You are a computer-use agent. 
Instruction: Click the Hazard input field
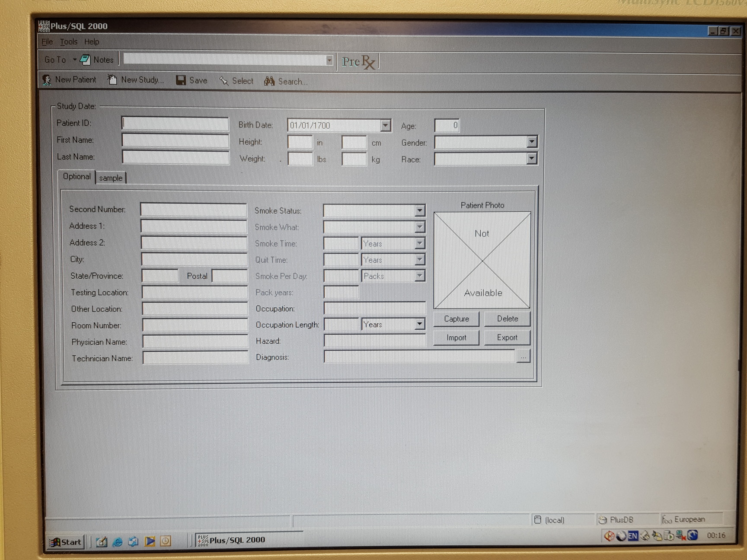(x=374, y=340)
